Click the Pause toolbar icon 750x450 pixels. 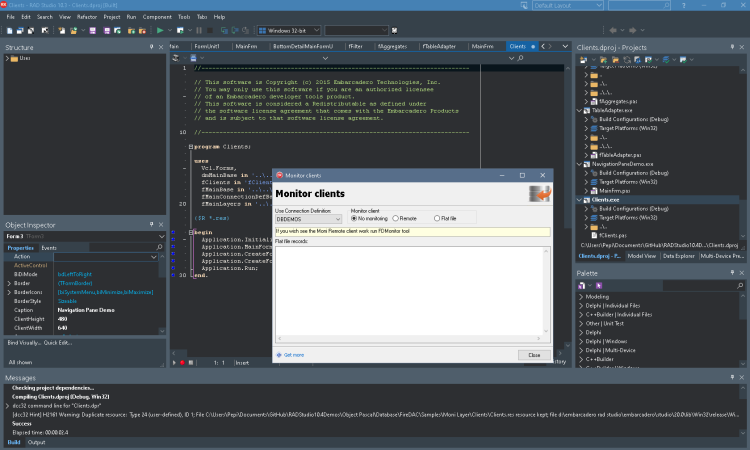[x=199, y=31]
